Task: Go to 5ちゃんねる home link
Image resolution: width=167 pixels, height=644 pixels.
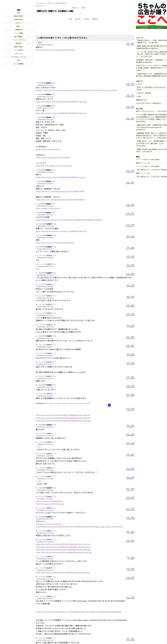Action: [39, 3]
